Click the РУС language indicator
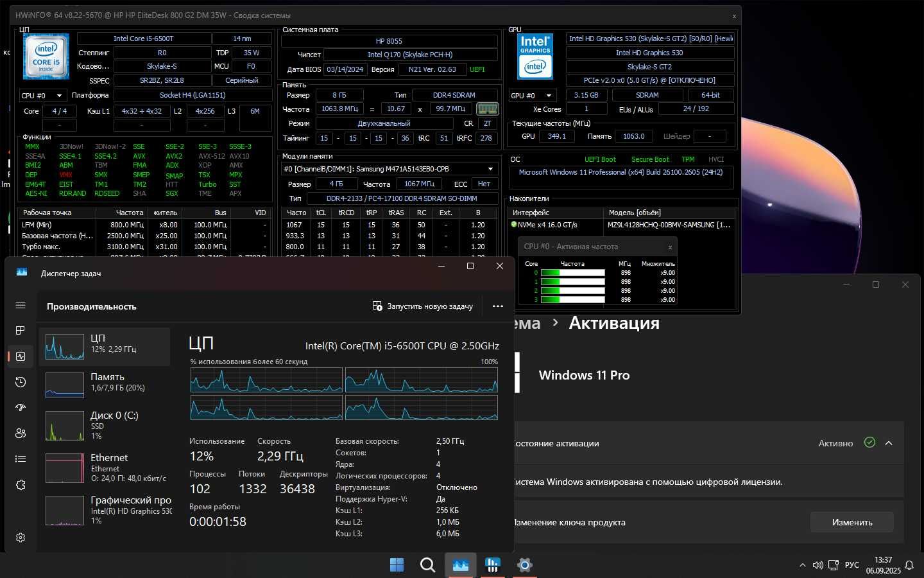Image resolution: width=924 pixels, height=578 pixels. click(852, 565)
